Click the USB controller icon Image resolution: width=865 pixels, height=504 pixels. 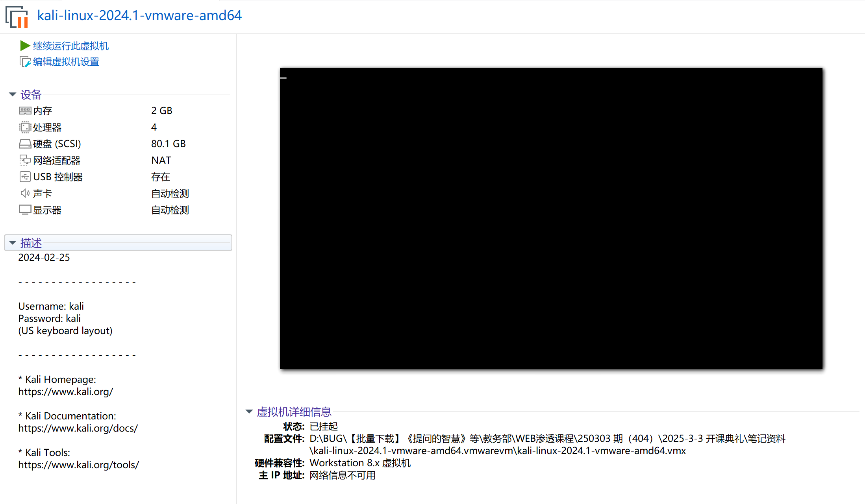tap(25, 177)
